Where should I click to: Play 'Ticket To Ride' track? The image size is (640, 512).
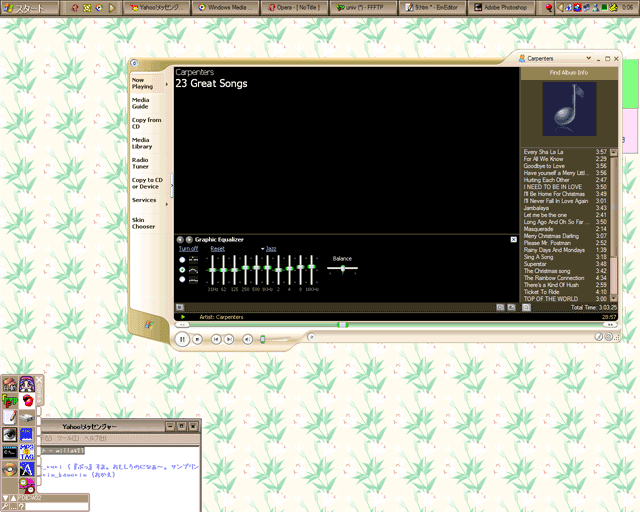(x=565, y=292)
